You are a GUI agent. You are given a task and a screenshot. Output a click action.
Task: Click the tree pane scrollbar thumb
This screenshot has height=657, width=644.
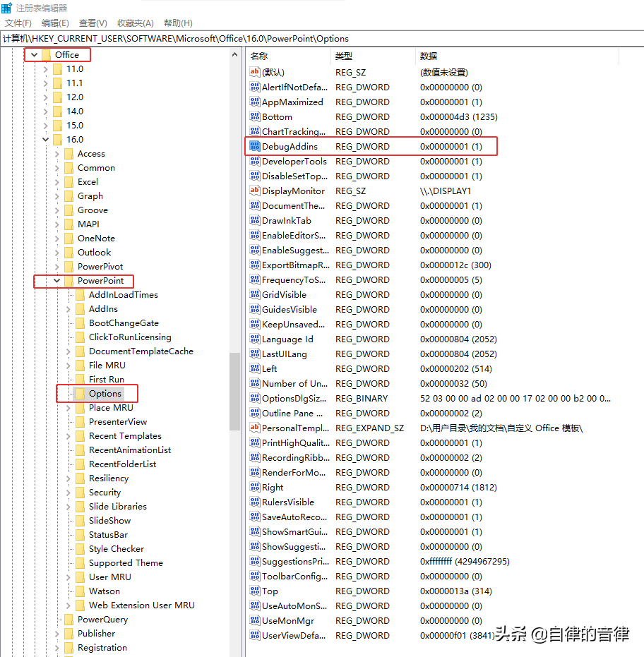coord(234,392)
